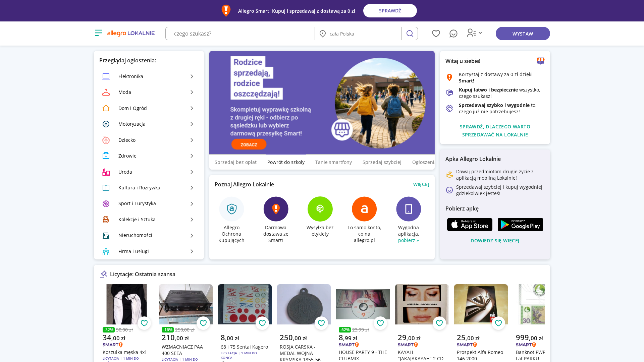This screenshot has height=362, width=644.
Task: Download from the App Store badge
Action: [x=470, y=225]
